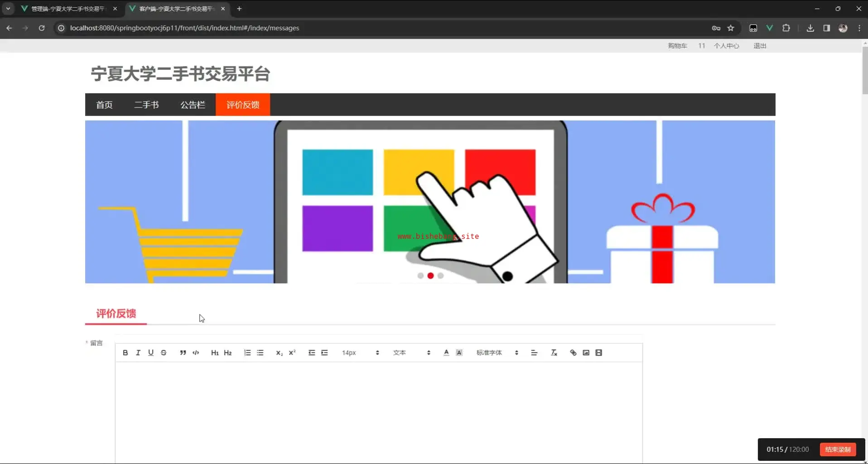
Task: Clear text formatting in the editor
Action: click(554, 353)
